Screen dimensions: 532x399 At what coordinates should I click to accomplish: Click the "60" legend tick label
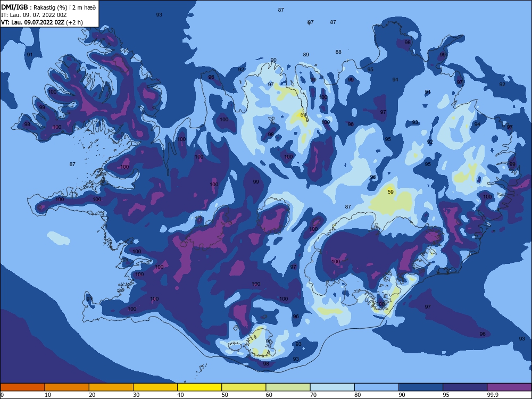point(269,395)
